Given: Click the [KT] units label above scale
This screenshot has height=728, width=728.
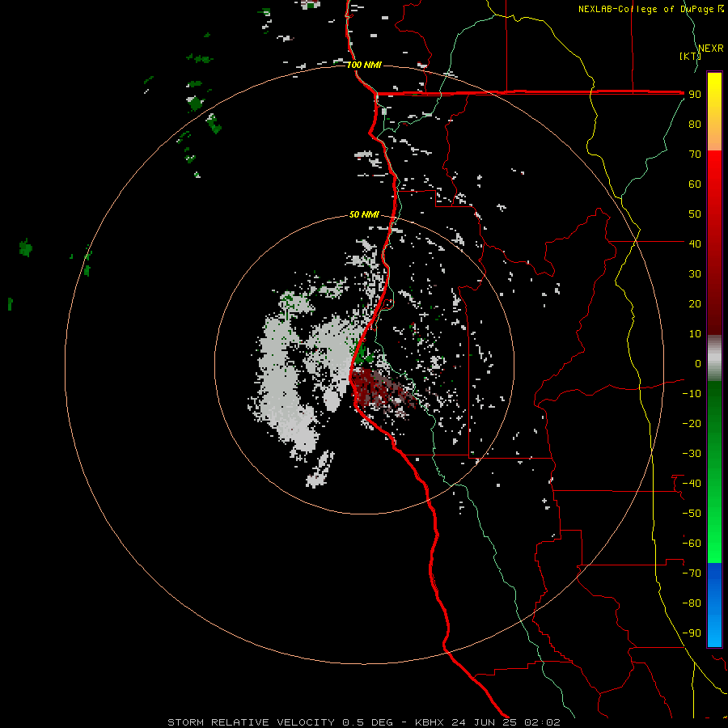Looking at the screenshot, I should [x=690, y=56].
